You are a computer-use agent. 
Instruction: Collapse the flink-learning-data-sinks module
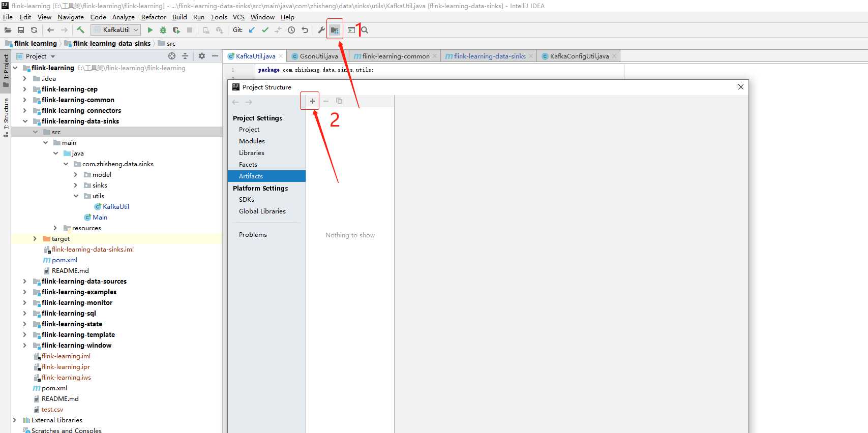(25, 121)
